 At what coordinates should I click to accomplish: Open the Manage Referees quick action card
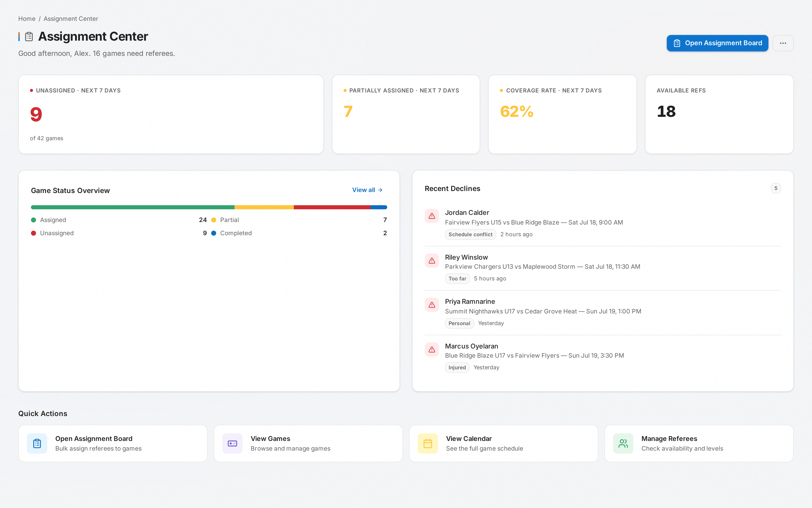coord(699,443)
